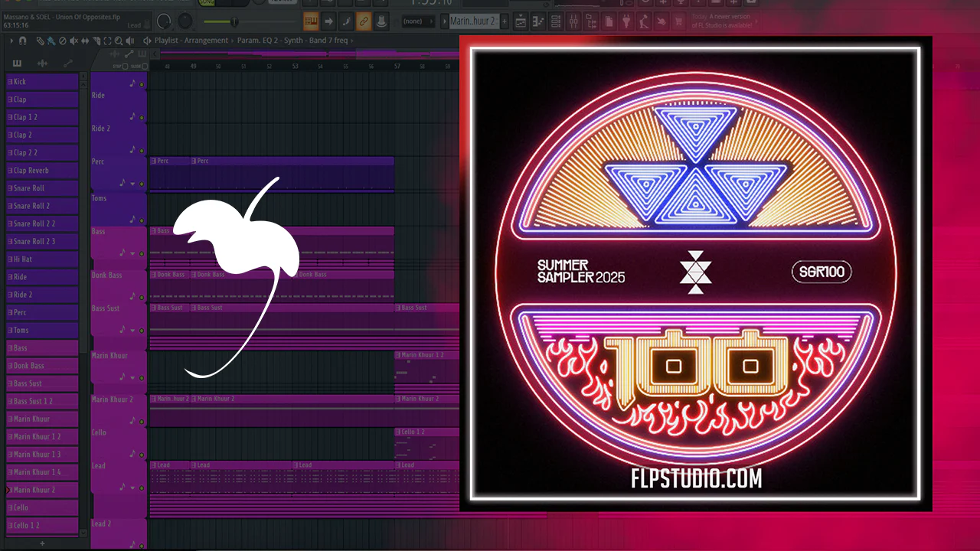Open the Piano roll view button

coord(538,21)
